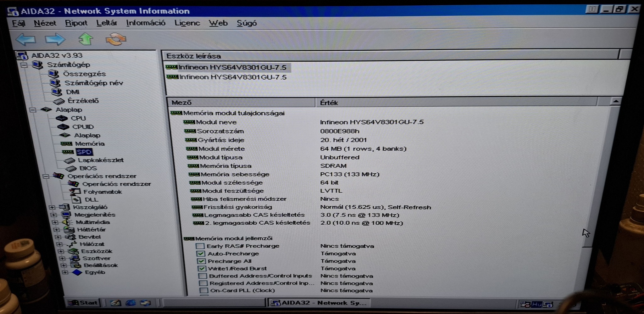Open the Web menu
This screenshot has width=644, height=314.
tap(218, 23)
